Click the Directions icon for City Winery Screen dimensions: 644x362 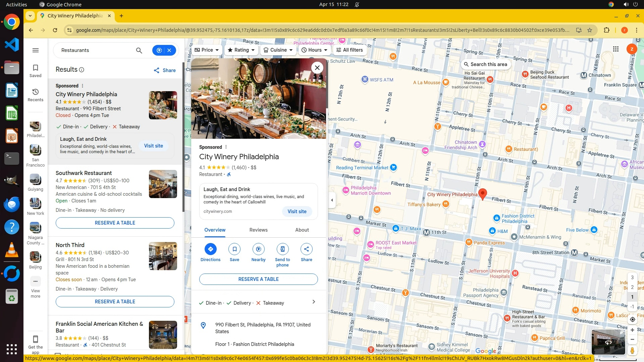(x=210, y=249)
